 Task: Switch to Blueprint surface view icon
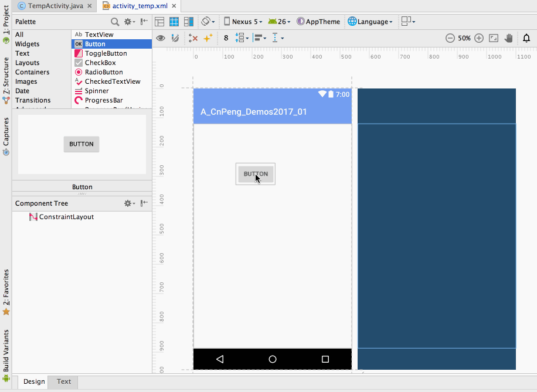click(174, 21)
